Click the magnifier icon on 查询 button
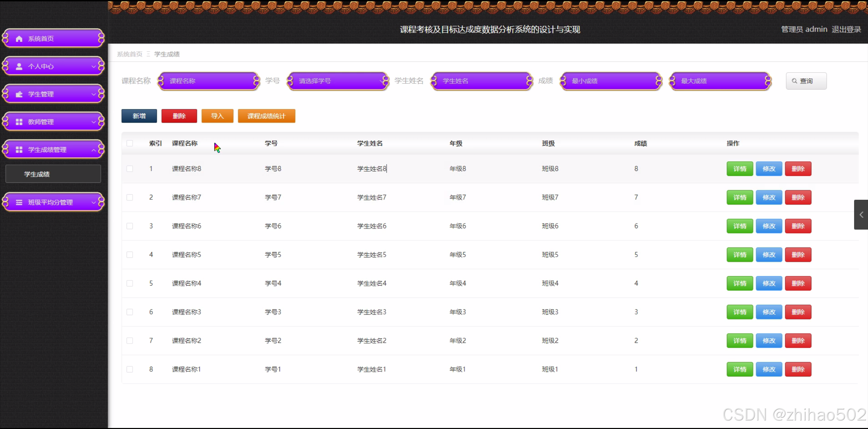868x429 pixels. (794, 81)
